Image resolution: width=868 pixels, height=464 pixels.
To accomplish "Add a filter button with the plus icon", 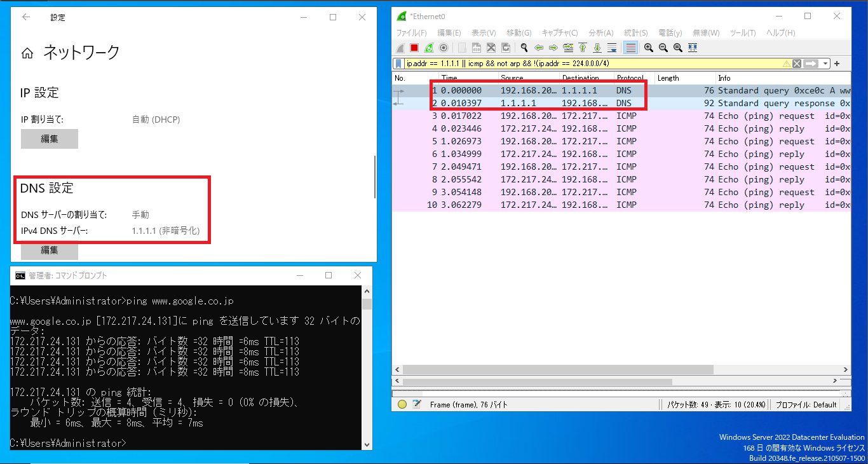I will click(837, 64).
